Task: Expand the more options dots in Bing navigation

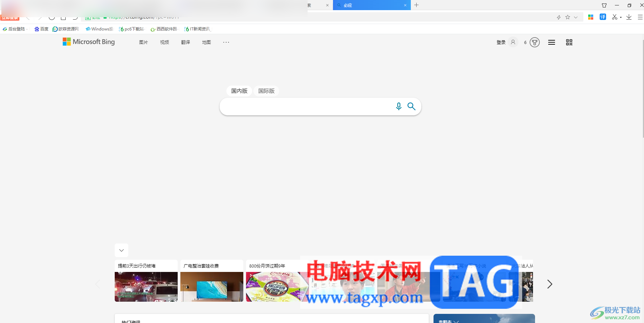Action: [x=226, y=42]
